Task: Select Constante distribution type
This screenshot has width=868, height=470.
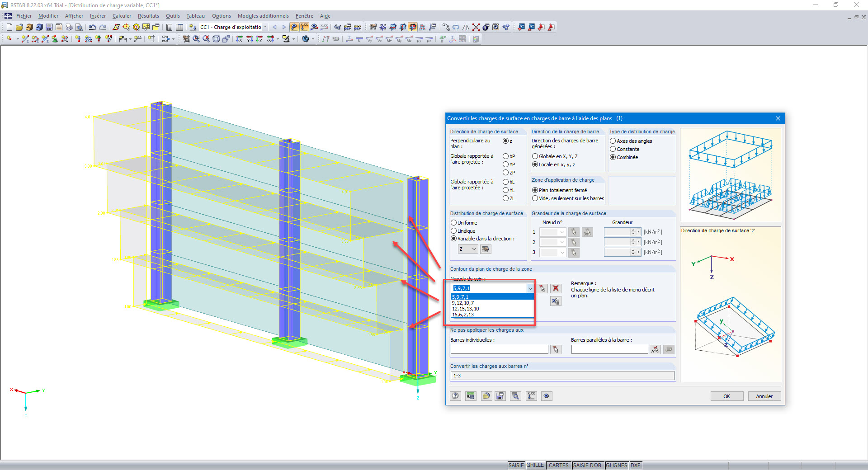Action: pos(613,149)
